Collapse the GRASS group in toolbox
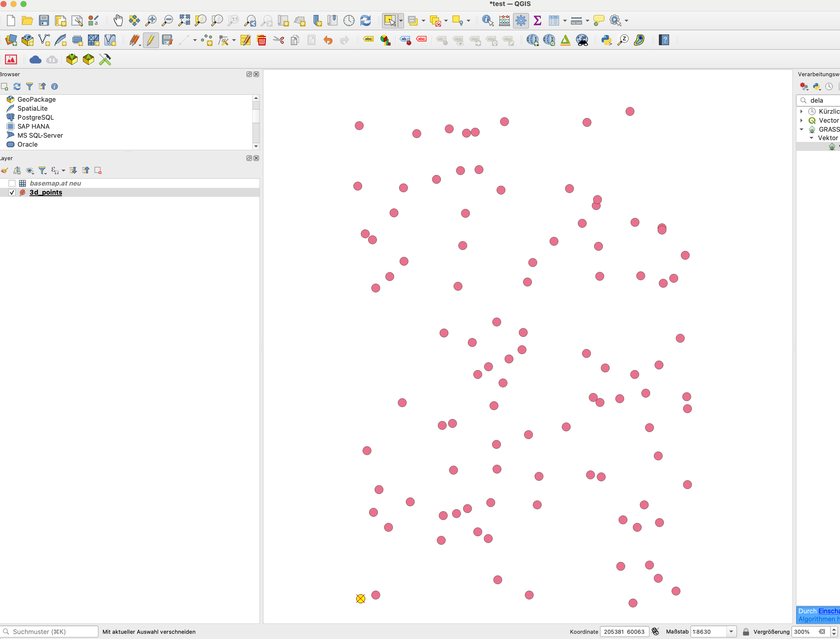 tap(801, 129)
